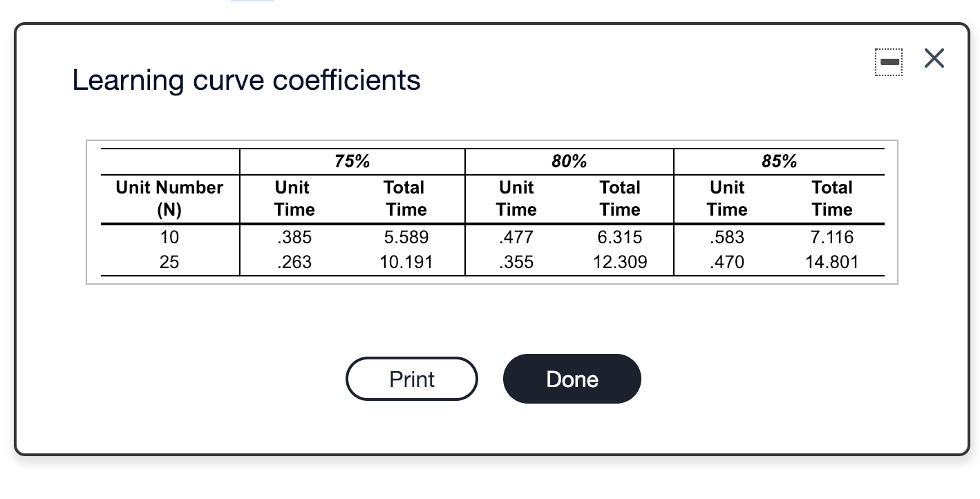Select the 85% column header
This screenshot has height=499, width=980.
[x=780, y=161]
